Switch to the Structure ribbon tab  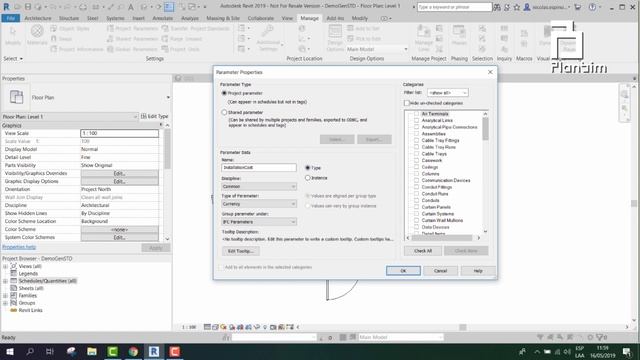coord(69,18)
